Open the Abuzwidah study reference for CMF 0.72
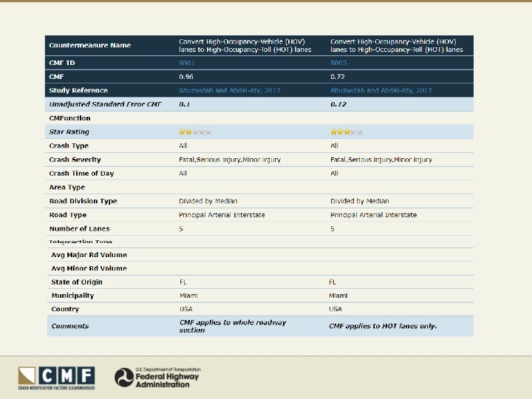 click(381, 90)
